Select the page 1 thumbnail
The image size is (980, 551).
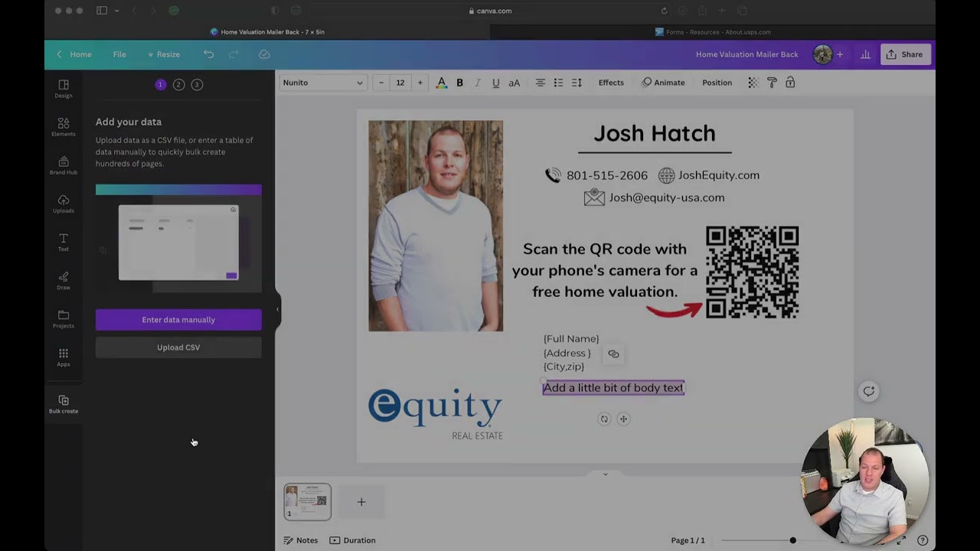308,502
